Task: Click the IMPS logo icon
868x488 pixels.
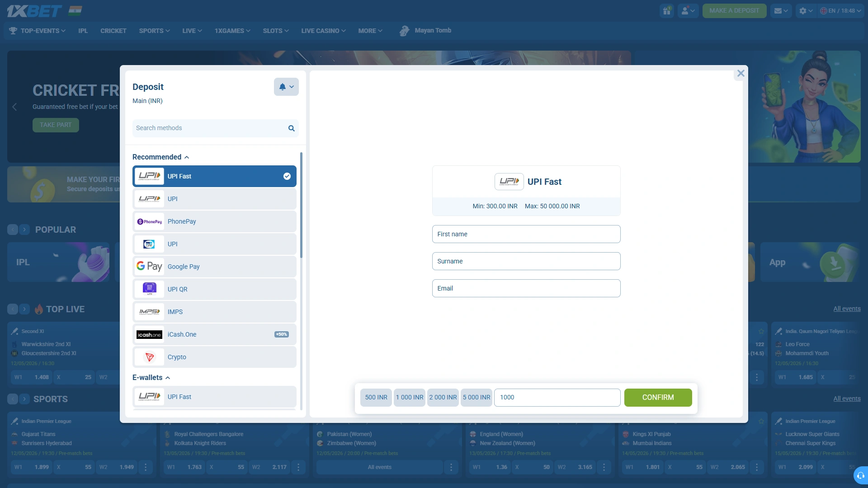Action: [150, 312]
